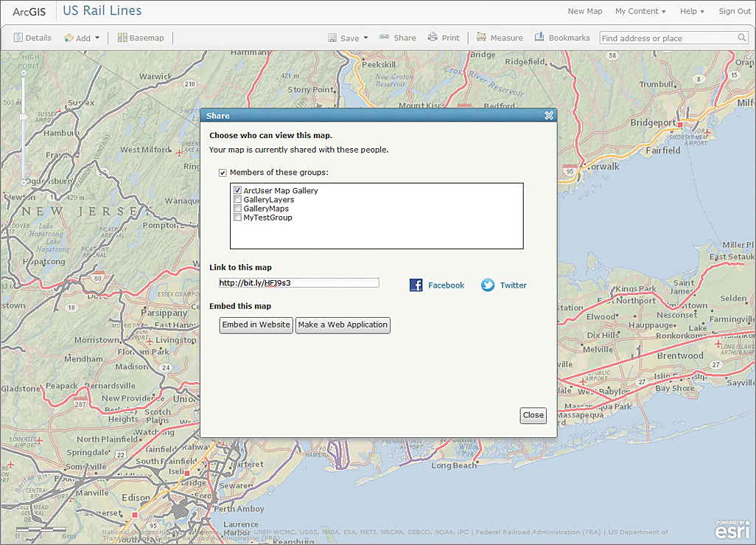Click the Twitter bird icon

488,285
